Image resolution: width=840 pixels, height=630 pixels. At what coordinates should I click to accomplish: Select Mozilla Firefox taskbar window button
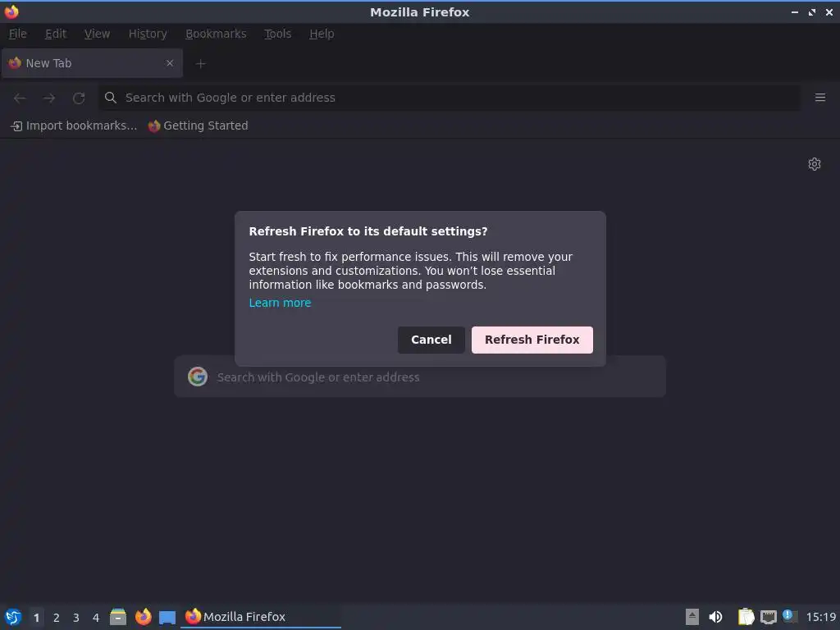261,617
